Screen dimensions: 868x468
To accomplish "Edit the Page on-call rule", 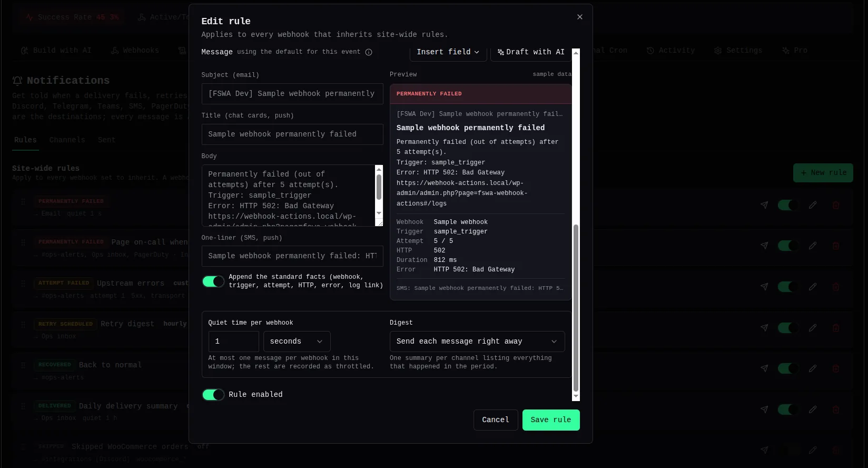I will 813,246.
